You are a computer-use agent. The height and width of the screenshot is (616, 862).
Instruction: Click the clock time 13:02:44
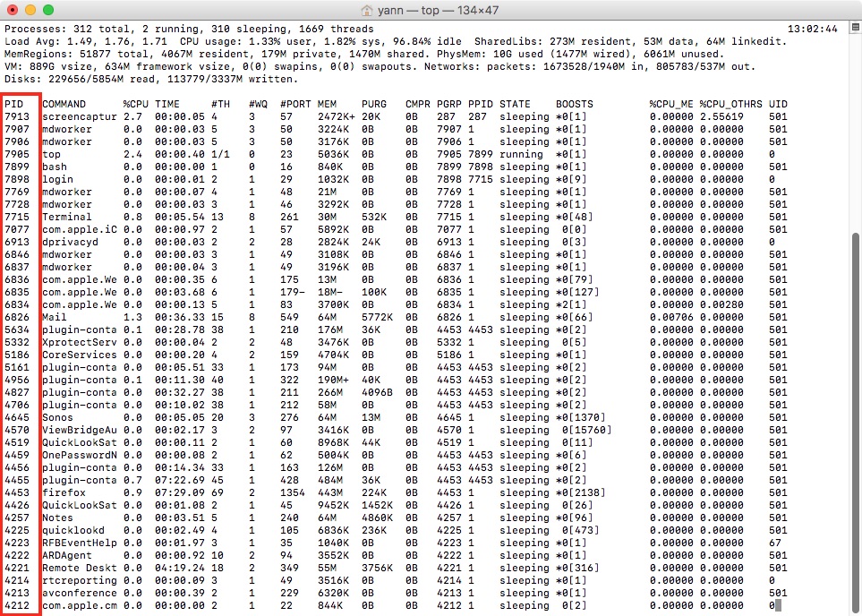coord(816,29)
